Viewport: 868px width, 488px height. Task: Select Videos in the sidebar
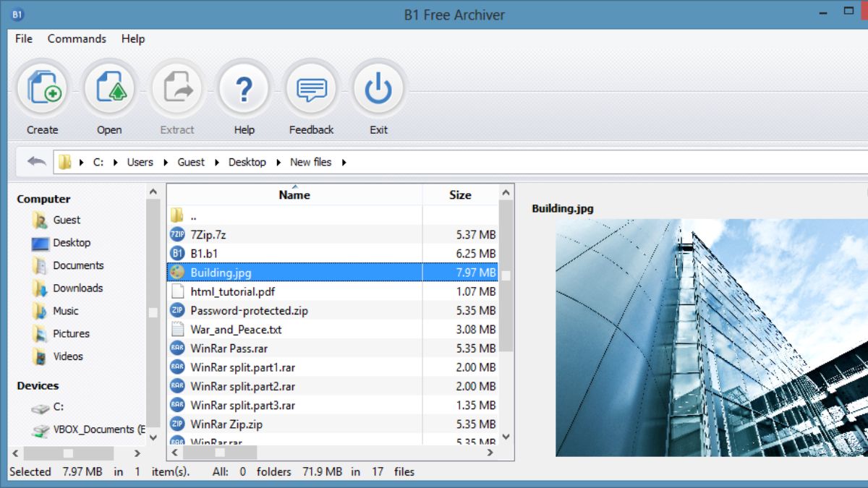pos(57,356)
